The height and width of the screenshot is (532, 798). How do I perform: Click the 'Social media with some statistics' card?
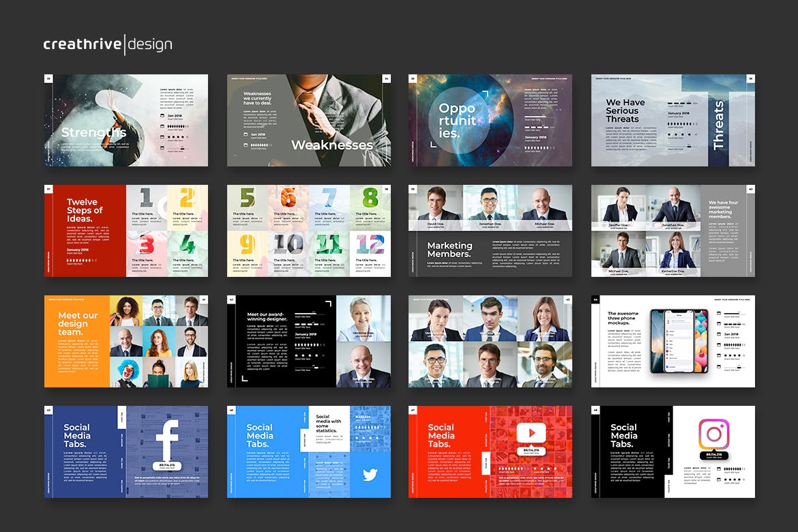(x=329, y=428)
